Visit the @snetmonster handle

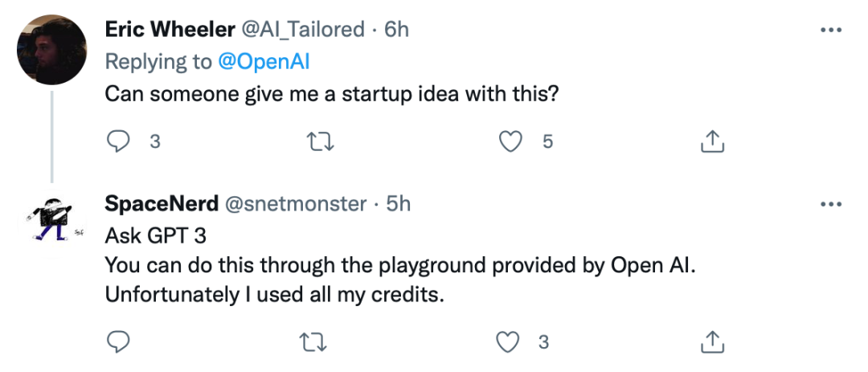[x=293, y=204]
